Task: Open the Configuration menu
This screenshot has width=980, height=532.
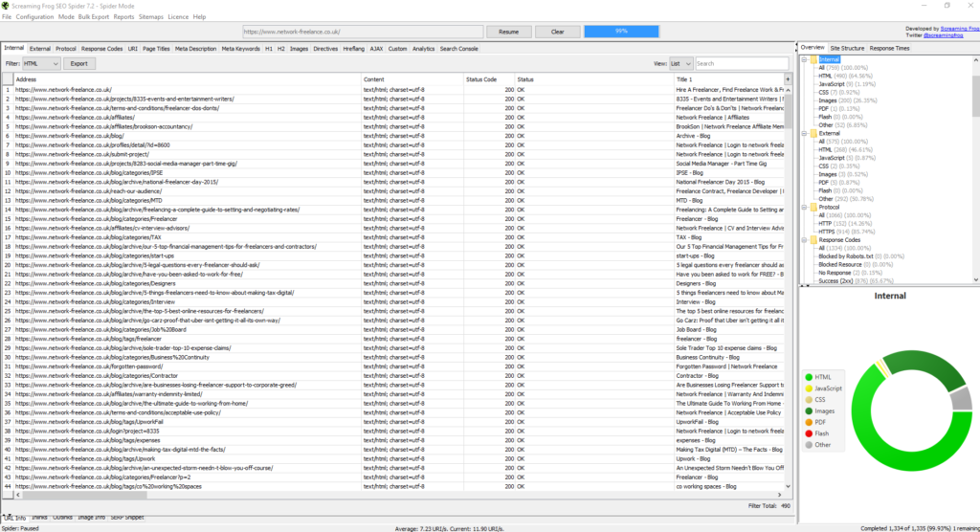Action: pos(34,17)
